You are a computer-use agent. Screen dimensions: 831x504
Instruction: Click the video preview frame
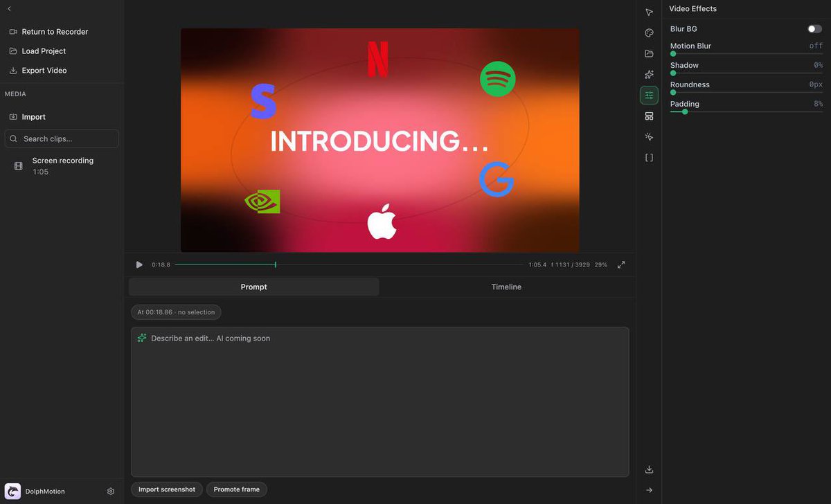[380, 141]
